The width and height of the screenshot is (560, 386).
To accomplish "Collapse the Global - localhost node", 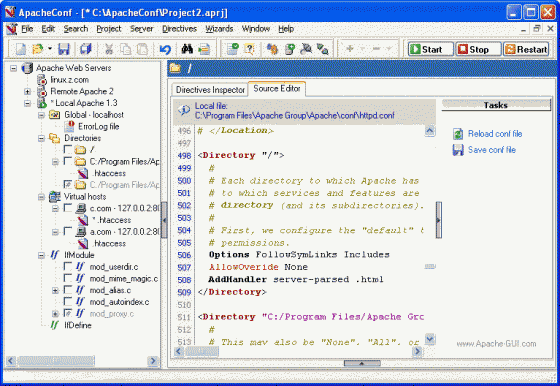I will tap(41, 115).
